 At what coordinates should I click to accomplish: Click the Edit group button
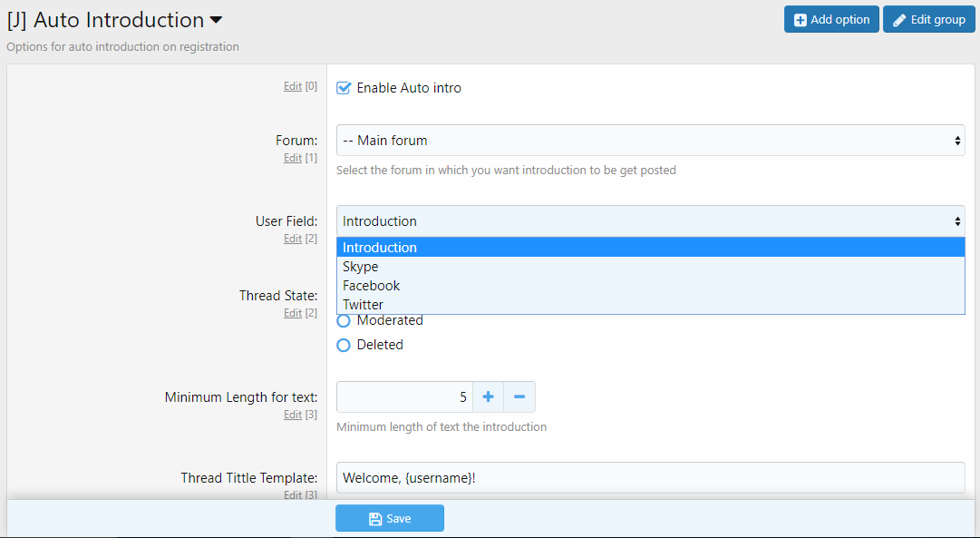coord(929,19)
